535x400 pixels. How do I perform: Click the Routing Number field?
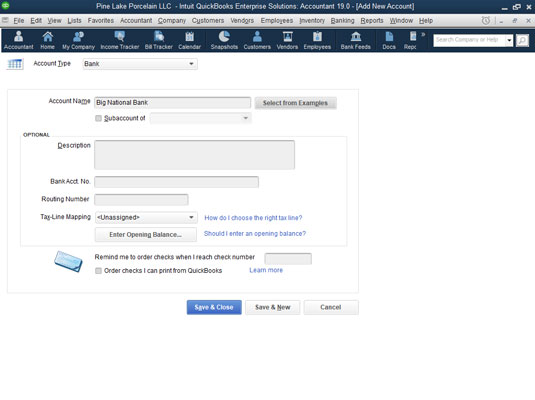[x=141, y=200]
